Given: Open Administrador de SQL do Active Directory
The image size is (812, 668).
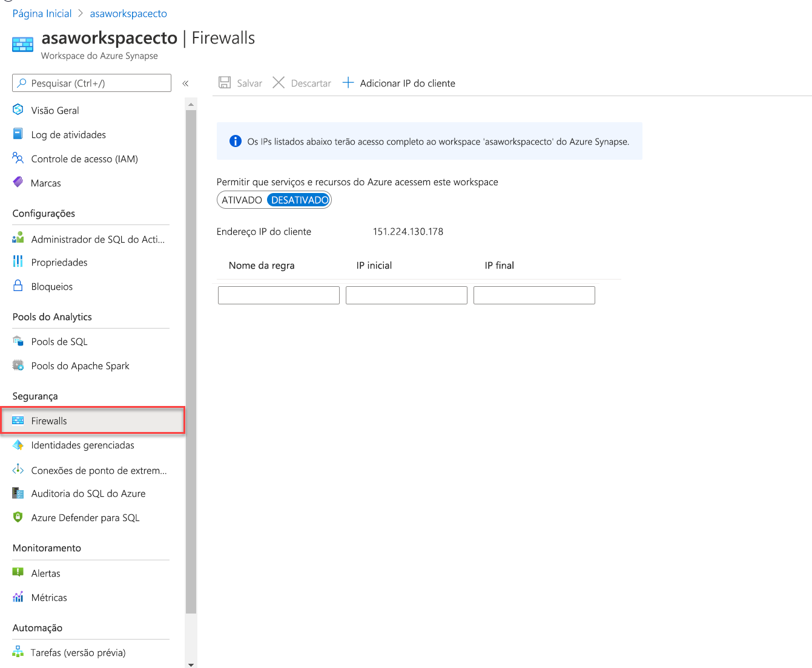Looking at the screenshot, I should [98, 239].
